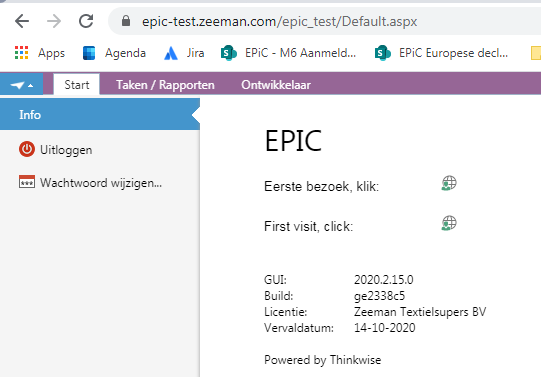Open the Agenda bookmark
This screenshot has width=541, height=377.
[x=114, y=53]
